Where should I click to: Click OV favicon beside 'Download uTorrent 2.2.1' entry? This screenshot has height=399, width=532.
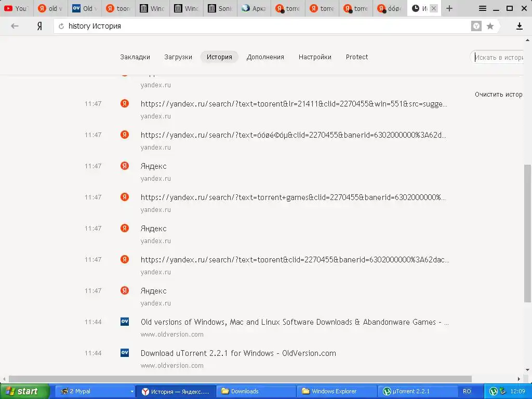(x=125, y=353)
